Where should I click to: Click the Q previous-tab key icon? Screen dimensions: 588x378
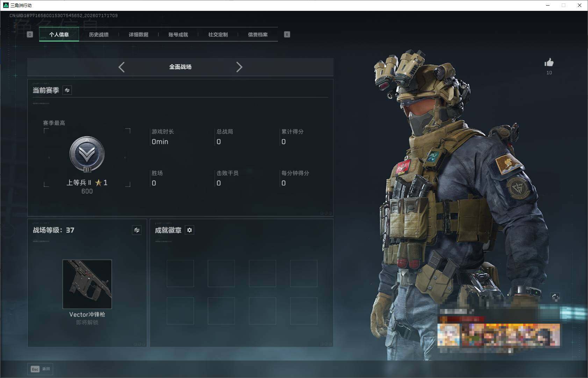click(x=30, y=34)
